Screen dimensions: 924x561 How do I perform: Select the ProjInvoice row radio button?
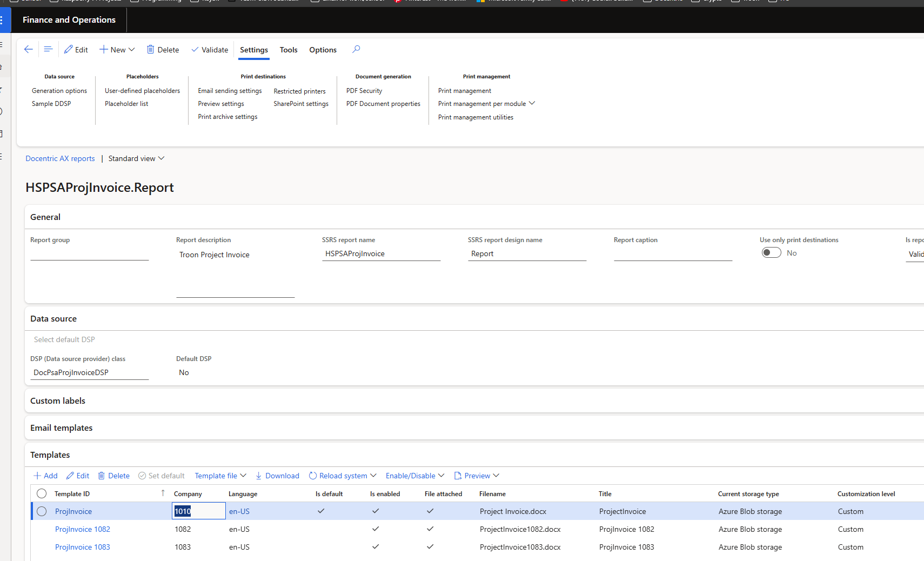tap(42, 511)
